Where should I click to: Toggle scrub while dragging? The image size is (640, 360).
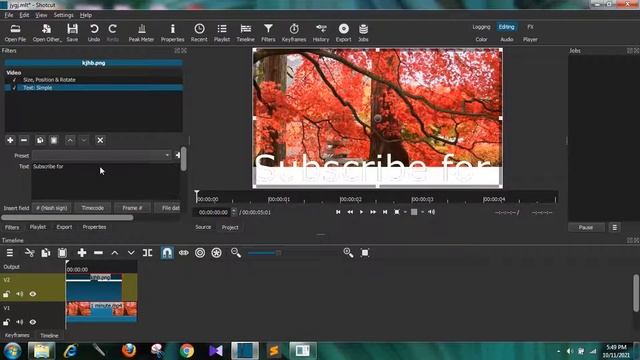(x=184, y=253)
